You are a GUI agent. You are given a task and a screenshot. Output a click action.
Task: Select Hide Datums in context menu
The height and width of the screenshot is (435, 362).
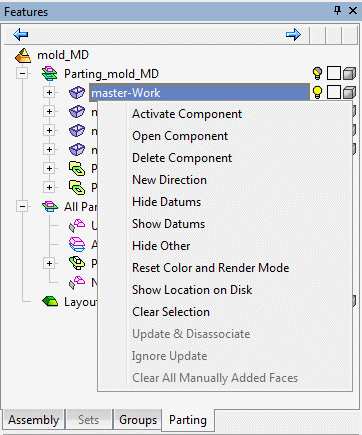(167, 202)
